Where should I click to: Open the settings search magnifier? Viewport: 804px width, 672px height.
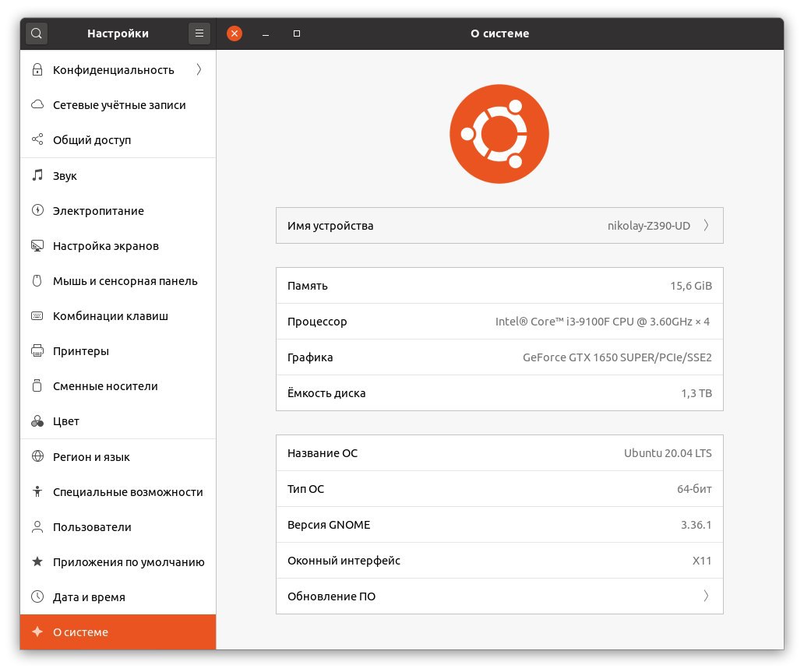(x=37, y=33)
